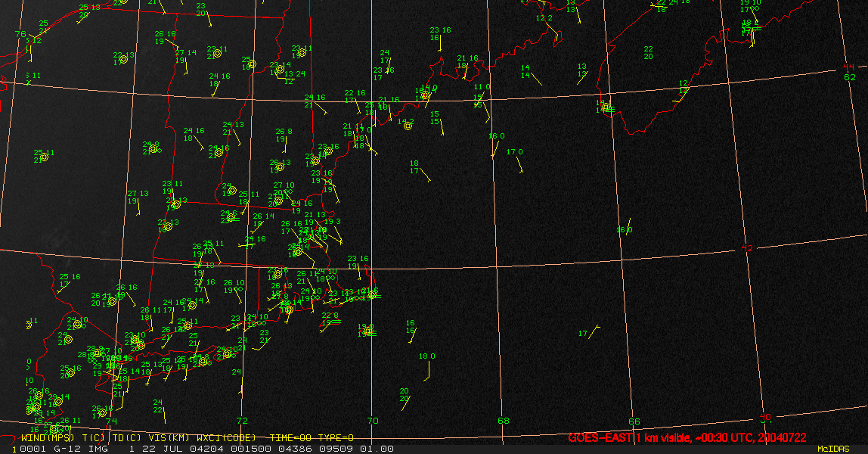Select the 18 over 17 station plot
868x454 pixels.
419,170
